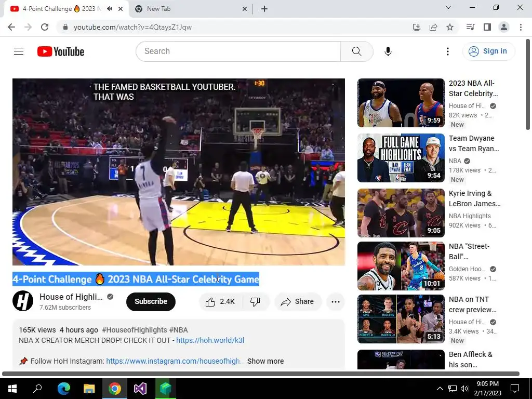Image resolution: width=532 pixels, height=399 pixels.
Task: Open Chrome three-dot menu
Action: point(521,27)
